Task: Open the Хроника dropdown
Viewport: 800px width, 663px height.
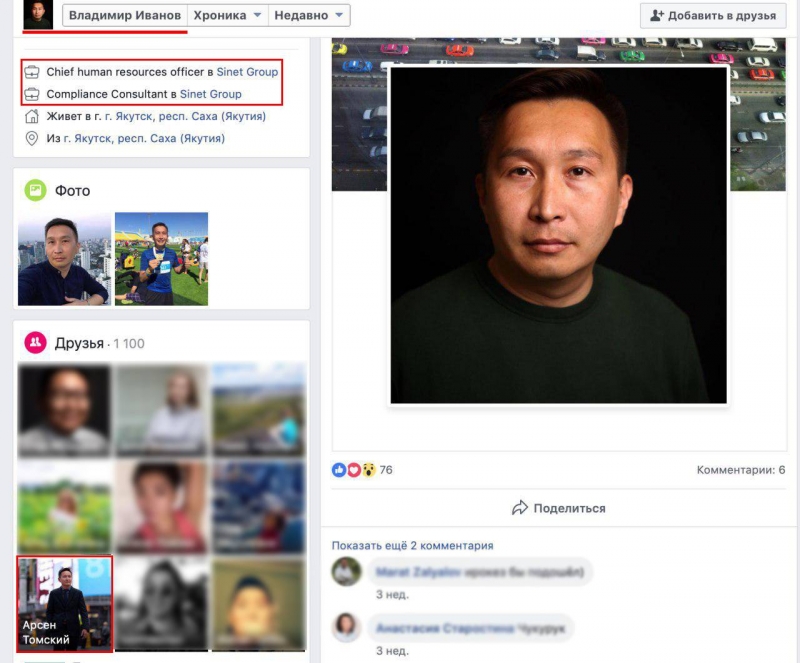Action: [x=227, y=16]
